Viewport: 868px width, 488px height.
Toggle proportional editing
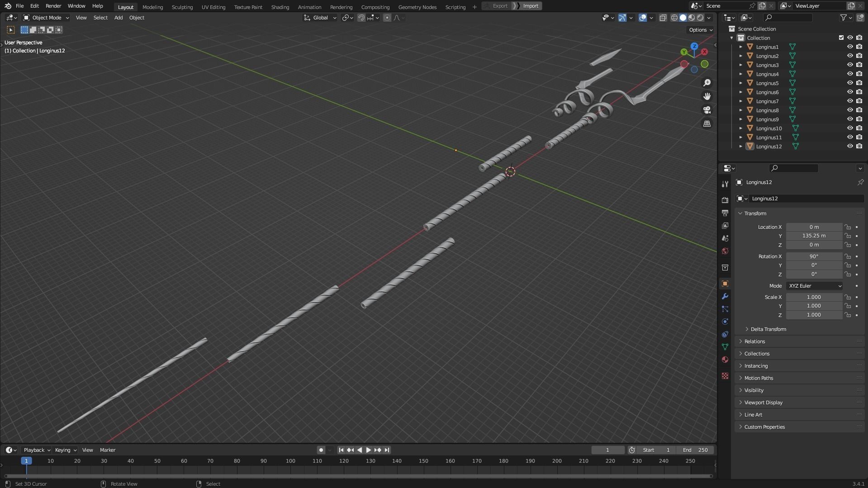tap(387, 18)
